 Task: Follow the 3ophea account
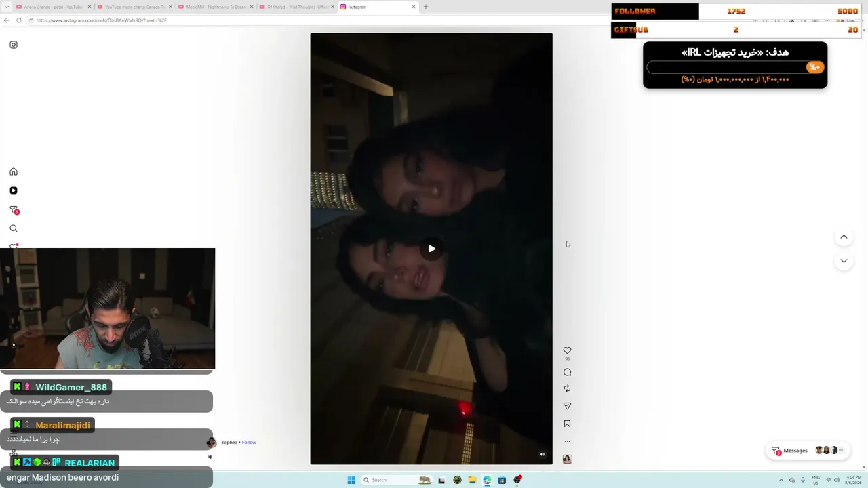[249, 443]
